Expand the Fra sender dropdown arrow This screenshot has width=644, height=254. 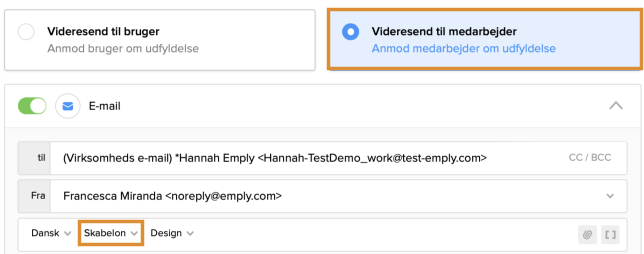(x=610, y=196)
